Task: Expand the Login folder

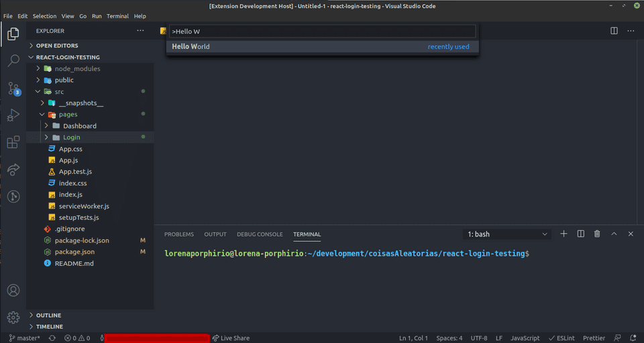Action: (x=71, y=137)
